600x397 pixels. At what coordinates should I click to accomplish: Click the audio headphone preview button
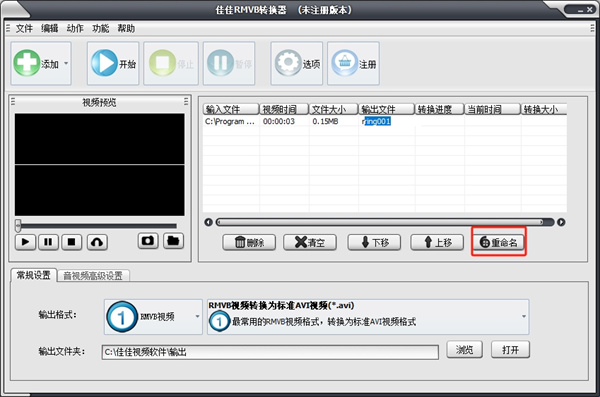97,242
